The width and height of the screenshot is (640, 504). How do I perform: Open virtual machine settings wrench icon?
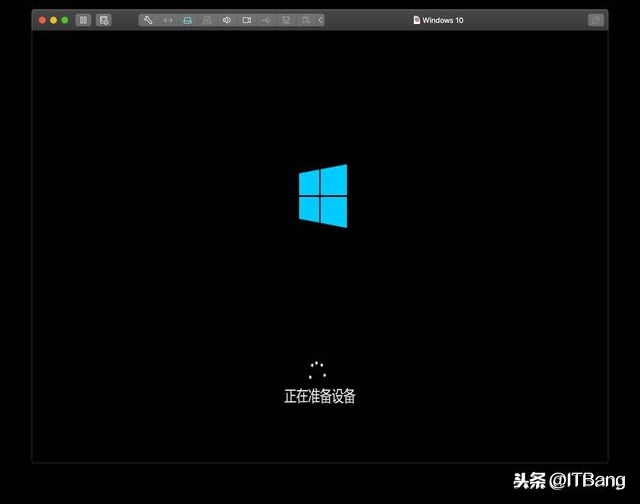[x=148, y=20]
